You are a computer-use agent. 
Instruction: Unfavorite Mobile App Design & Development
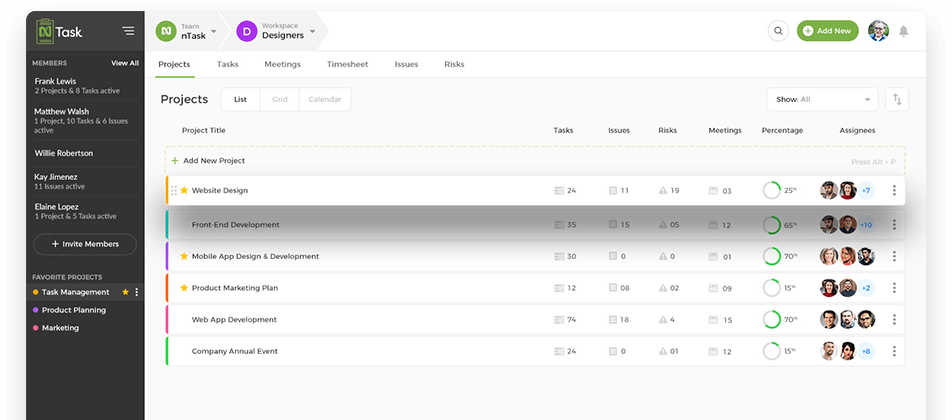(x=184, y=256)
